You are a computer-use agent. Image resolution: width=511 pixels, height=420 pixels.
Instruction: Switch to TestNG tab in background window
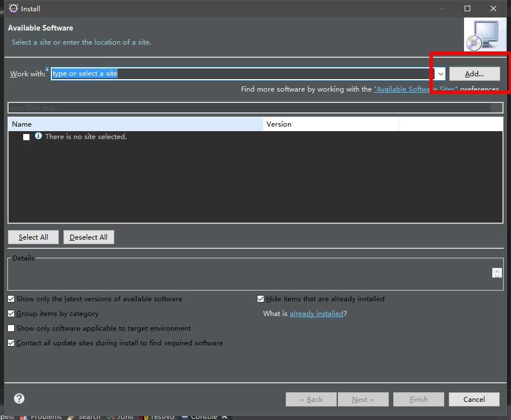[158, 417]
